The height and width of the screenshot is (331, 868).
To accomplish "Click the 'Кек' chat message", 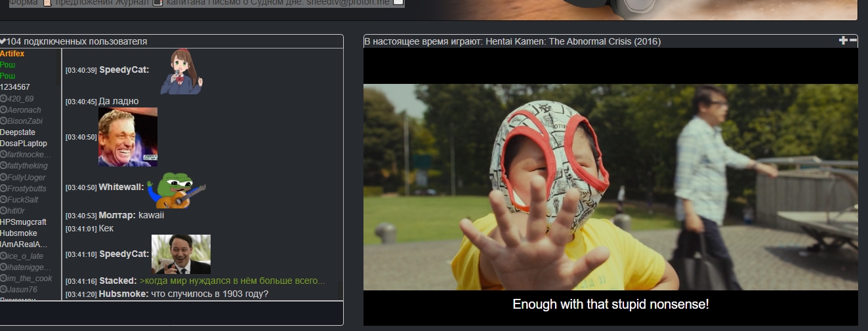I will coord(106,228).
